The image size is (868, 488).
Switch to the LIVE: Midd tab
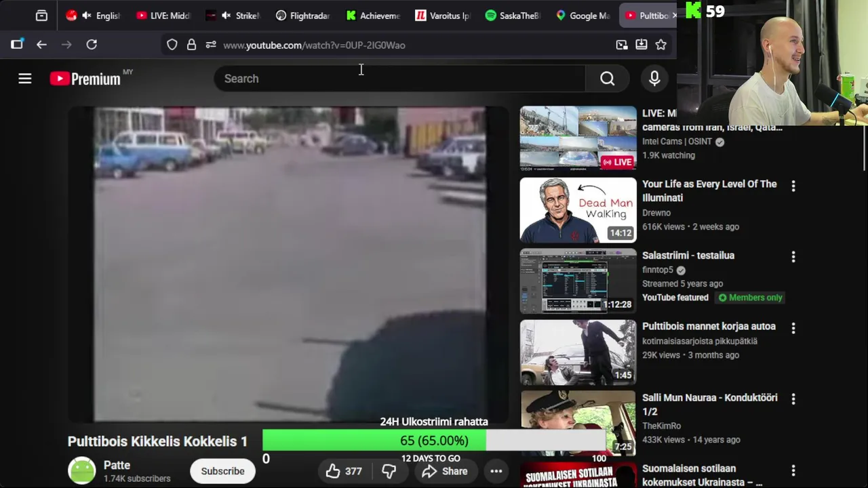coord(163,16)
